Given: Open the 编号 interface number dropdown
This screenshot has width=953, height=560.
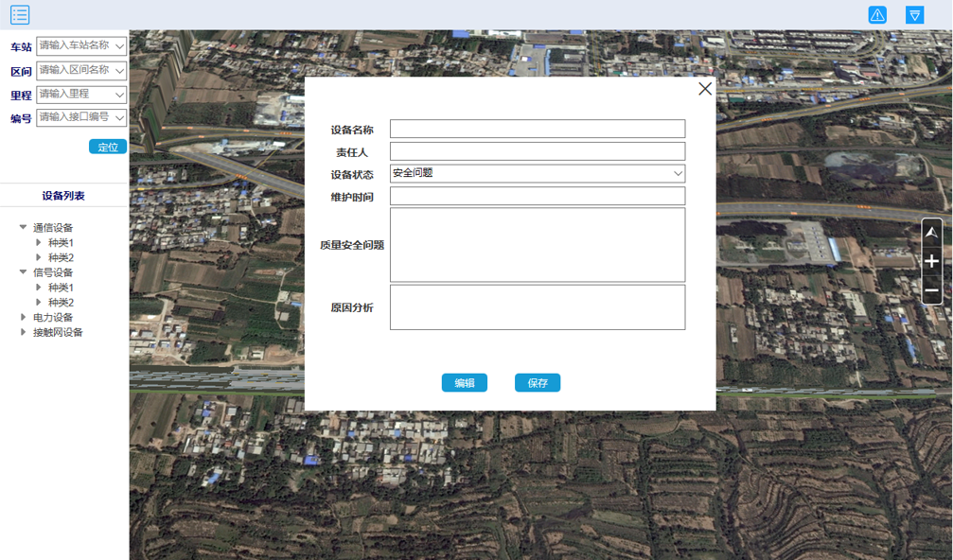Looking at the screenshot, I should coord(119,118).
